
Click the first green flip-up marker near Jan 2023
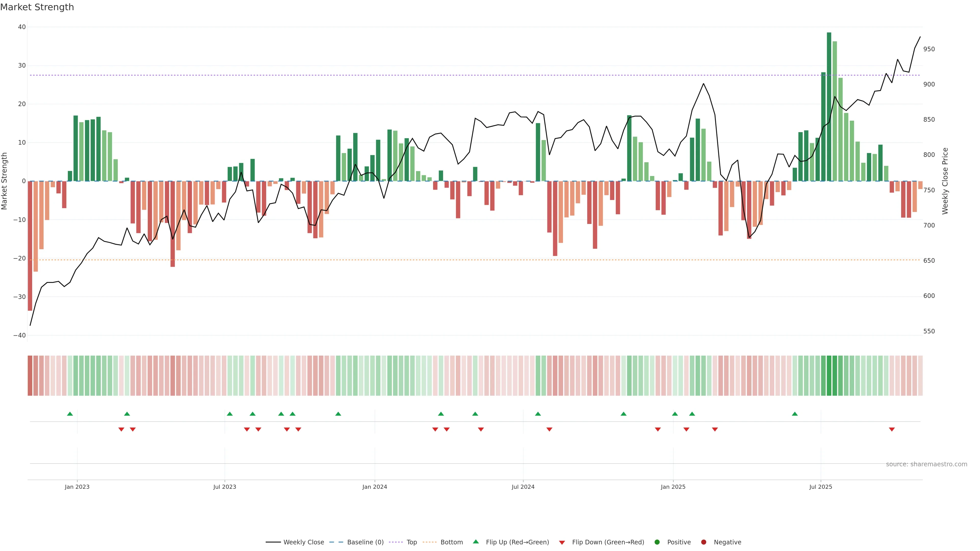[x=70, y=414]
